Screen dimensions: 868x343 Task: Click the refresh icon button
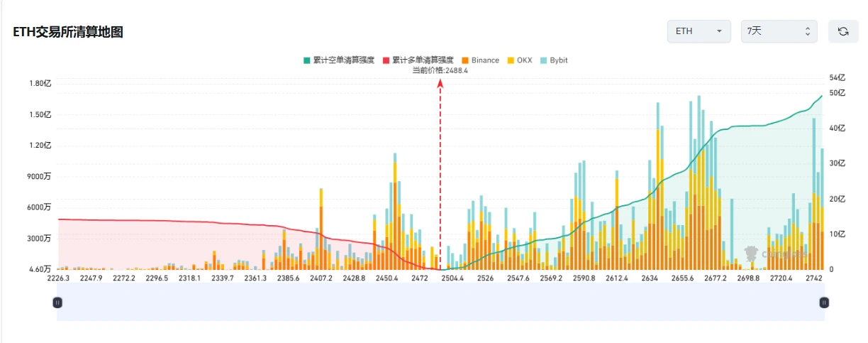pyautogui.click(x=843, y=31)
